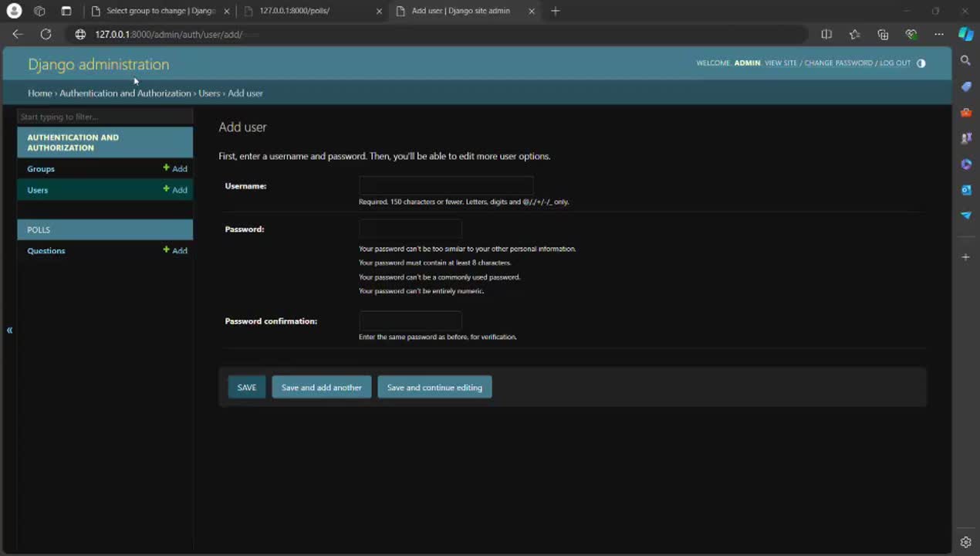Click the favorites star icon in toolbar
This screenshot has width=980, height=556.
[854, 34]
